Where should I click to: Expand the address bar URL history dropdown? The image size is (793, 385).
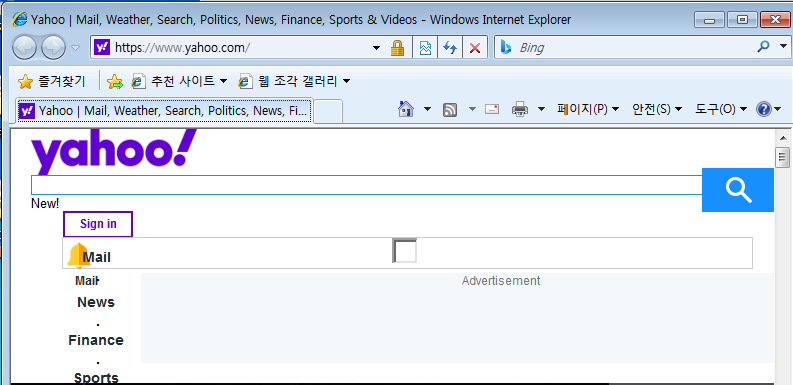[x=376, y=48]
